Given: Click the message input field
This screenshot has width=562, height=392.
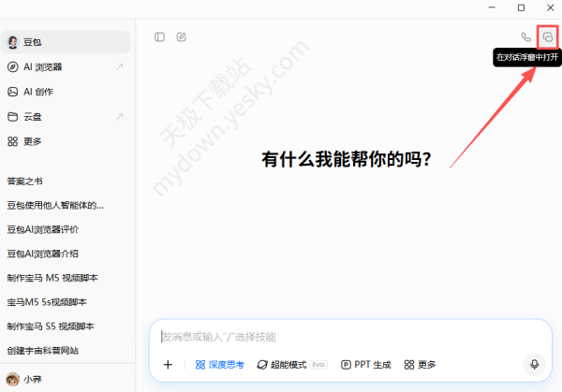Looking at the screenshot, I should point(347,337).
